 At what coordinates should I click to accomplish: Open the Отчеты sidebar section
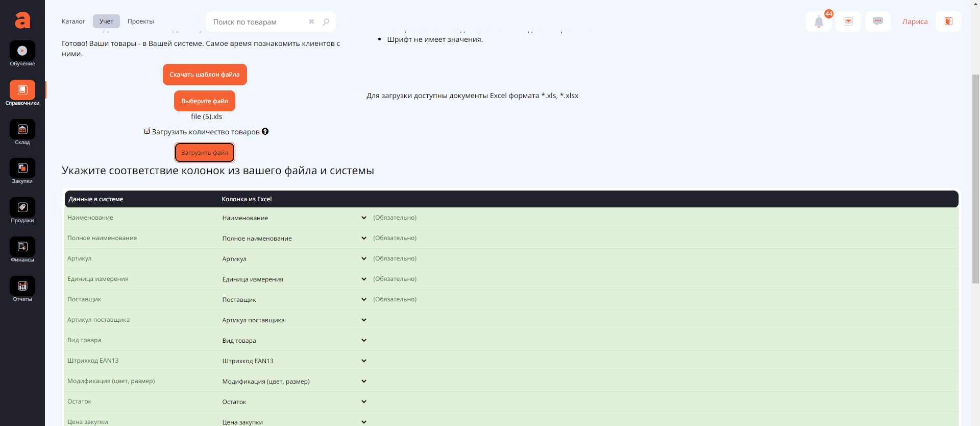22,289
